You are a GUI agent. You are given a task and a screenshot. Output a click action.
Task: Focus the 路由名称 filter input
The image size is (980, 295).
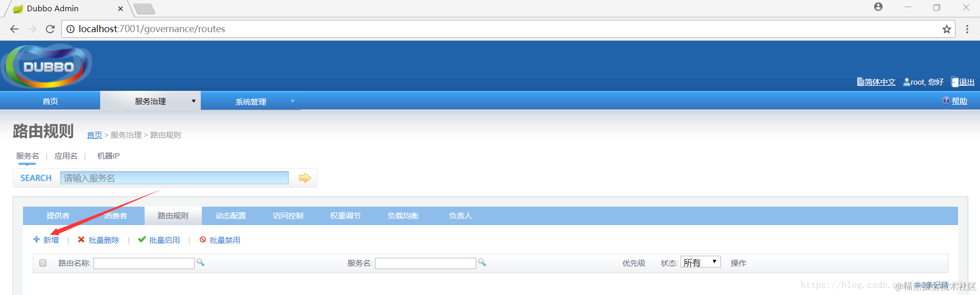point(144,263)
